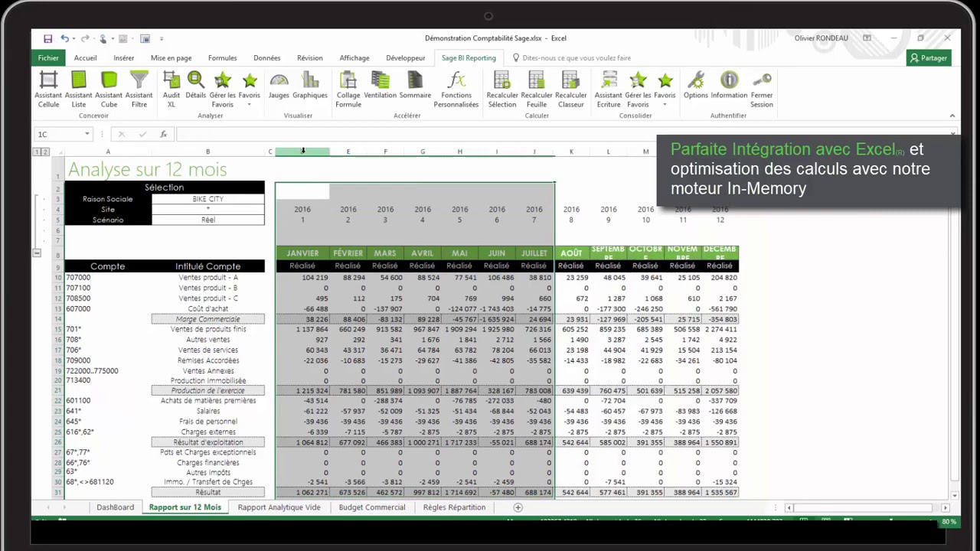Viewport: 980px width, 551px height.
Task: Click Recalculer Feuille
Action: (537, 89)
